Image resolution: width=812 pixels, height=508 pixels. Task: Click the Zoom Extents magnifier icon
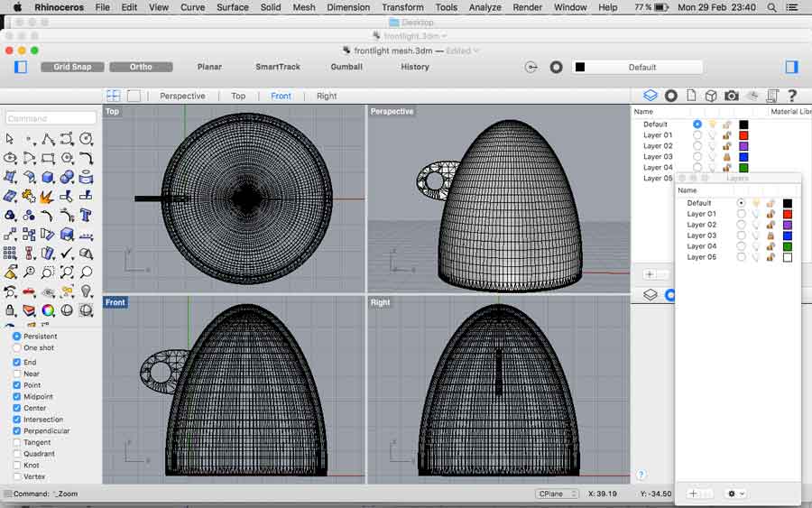click(67, 272)
